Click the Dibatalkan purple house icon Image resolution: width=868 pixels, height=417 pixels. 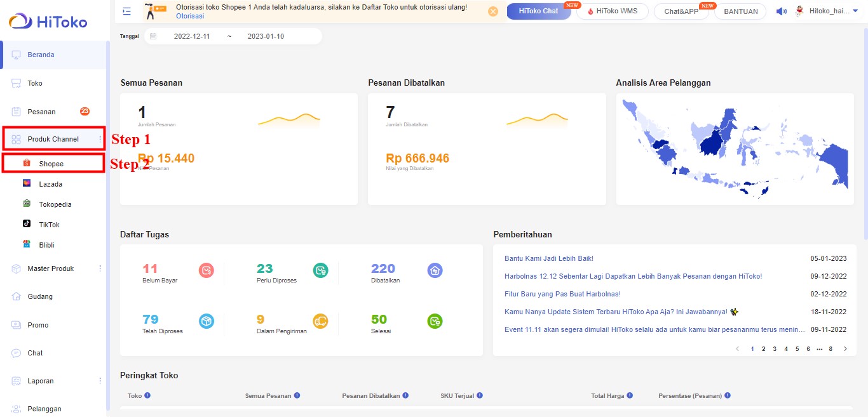tap(435, 270)
